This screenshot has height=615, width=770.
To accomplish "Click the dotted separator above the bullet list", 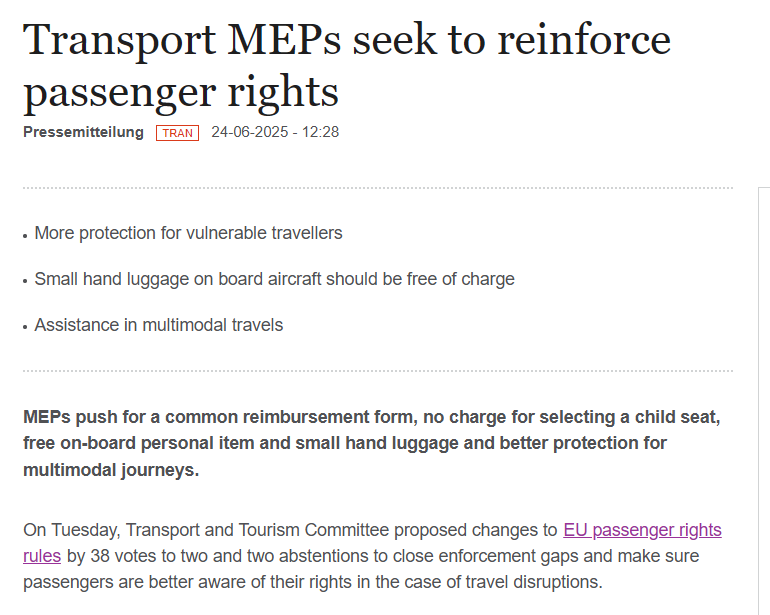I will pyautogui.click(x=377, y=188).
